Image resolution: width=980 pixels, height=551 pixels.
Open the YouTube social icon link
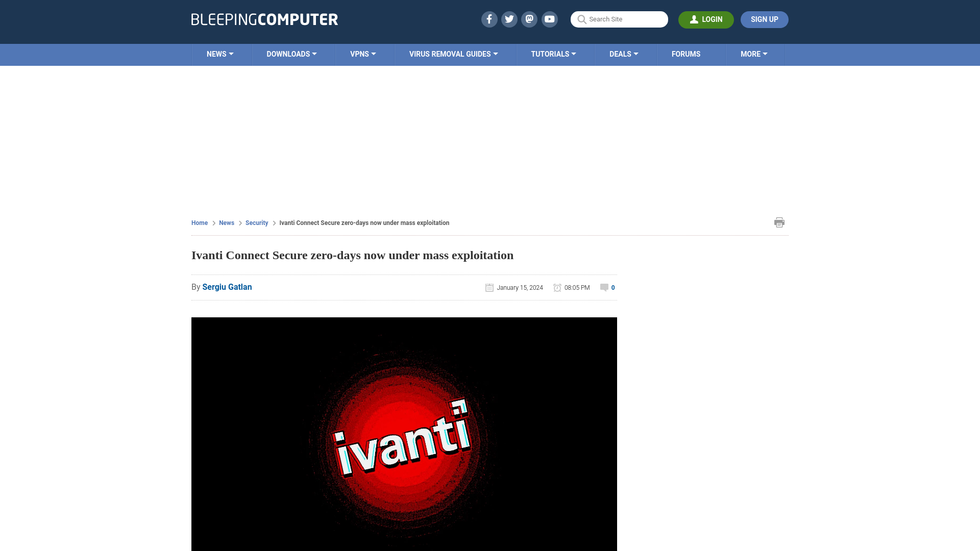(x=550, y=19)
